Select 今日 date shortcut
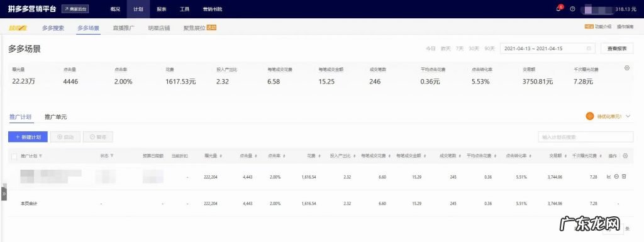Viewport: 644px width, 242px height. pyautogui.click(x=430, y=48)
